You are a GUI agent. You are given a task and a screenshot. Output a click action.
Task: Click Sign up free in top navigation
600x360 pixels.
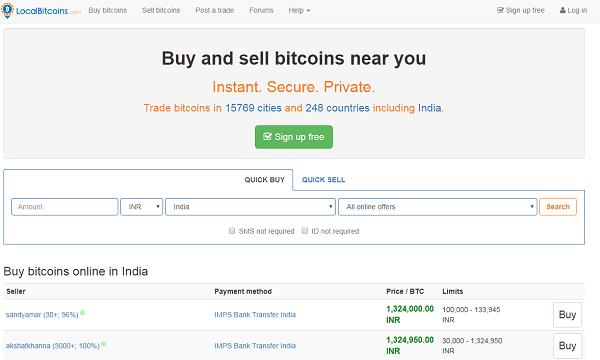tap(521, 10)
